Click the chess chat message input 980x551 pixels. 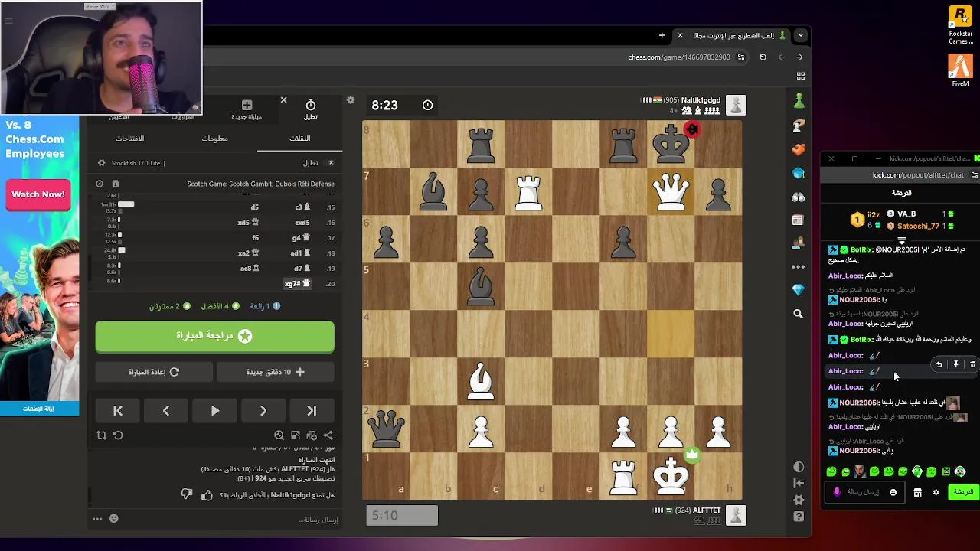pyautogui.click(x=230, y=519)
